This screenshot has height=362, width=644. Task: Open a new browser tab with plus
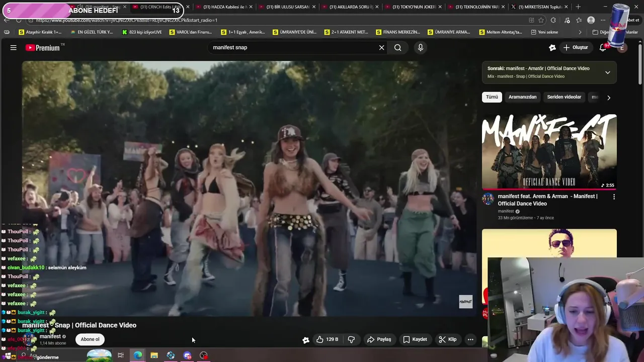(x=578, y=7)
